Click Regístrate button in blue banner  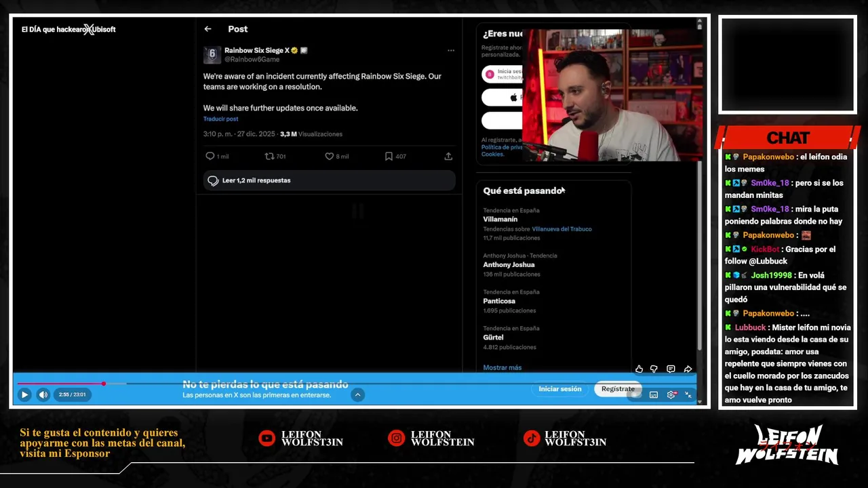[618, 389]
